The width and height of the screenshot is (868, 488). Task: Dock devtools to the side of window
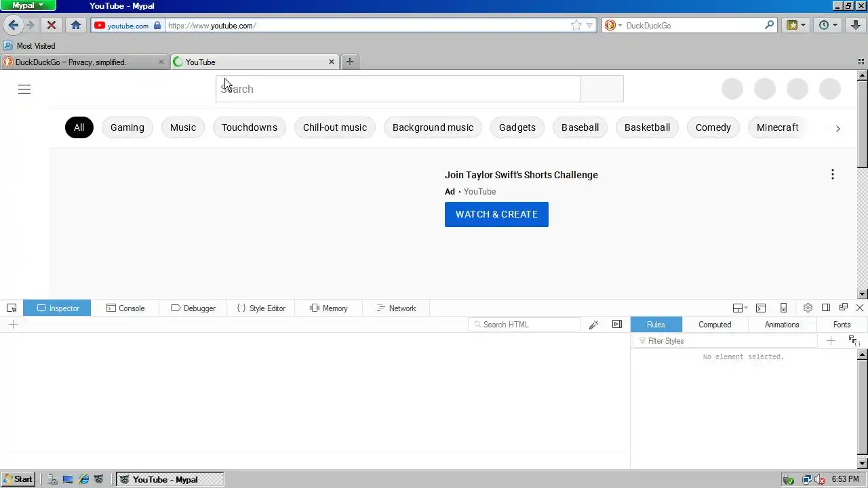click(x=826, y=308)
